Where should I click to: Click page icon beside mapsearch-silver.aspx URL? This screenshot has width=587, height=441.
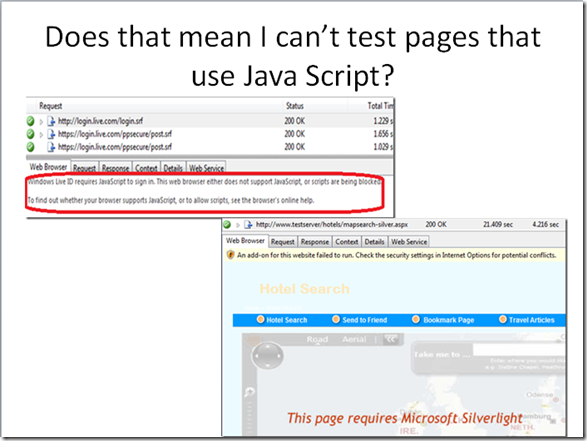pos(248,225)
